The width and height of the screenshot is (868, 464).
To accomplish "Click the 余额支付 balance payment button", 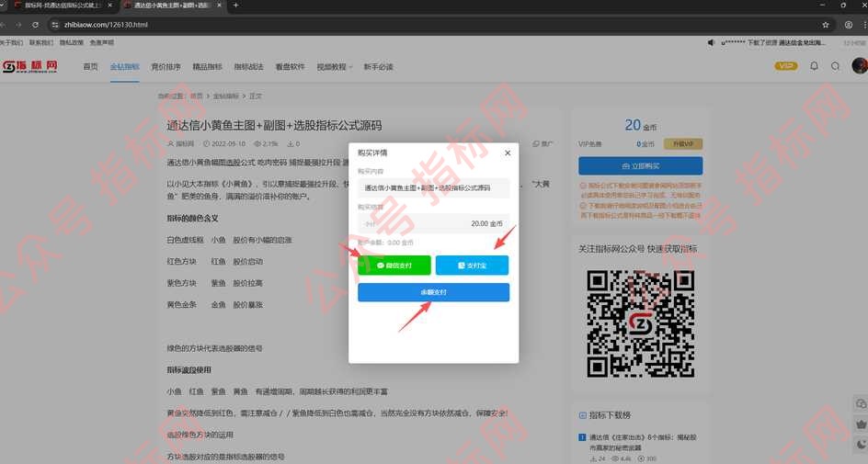I will click(433, 292).
